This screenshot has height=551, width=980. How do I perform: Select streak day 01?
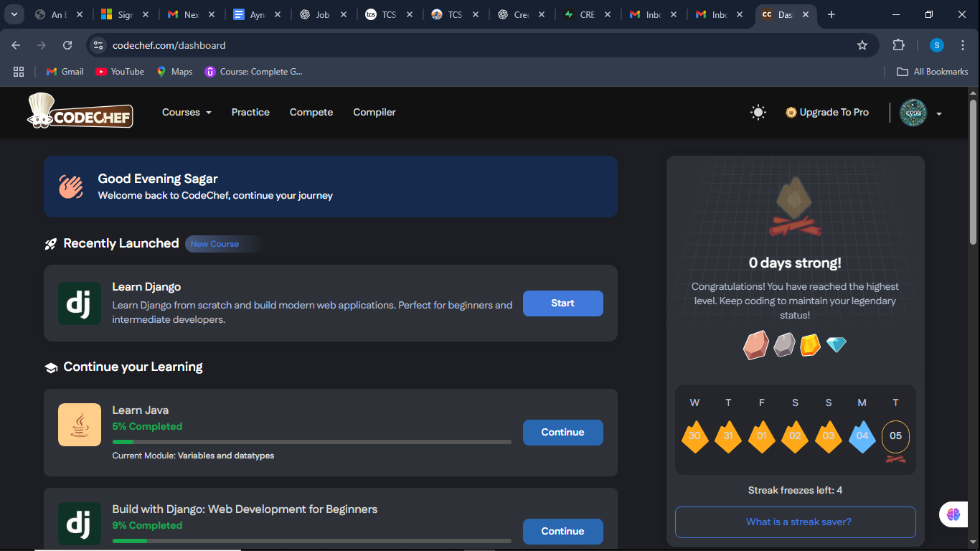coord(761,436)
